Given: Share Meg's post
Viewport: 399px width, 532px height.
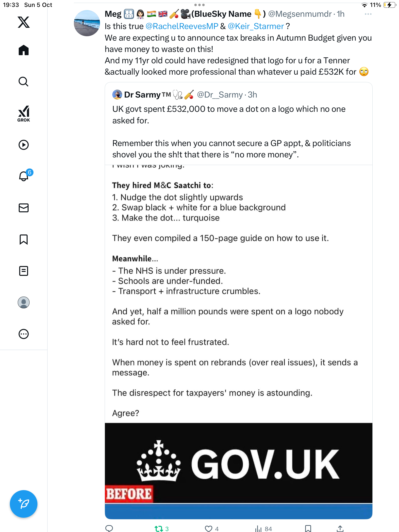Looking at the screenshot, I should 340,529.
